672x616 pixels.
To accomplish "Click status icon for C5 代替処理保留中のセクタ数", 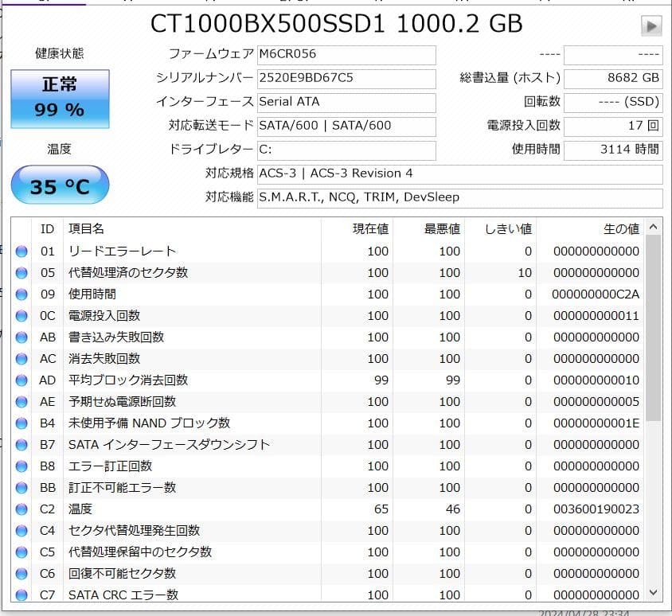I will [21, 552].
